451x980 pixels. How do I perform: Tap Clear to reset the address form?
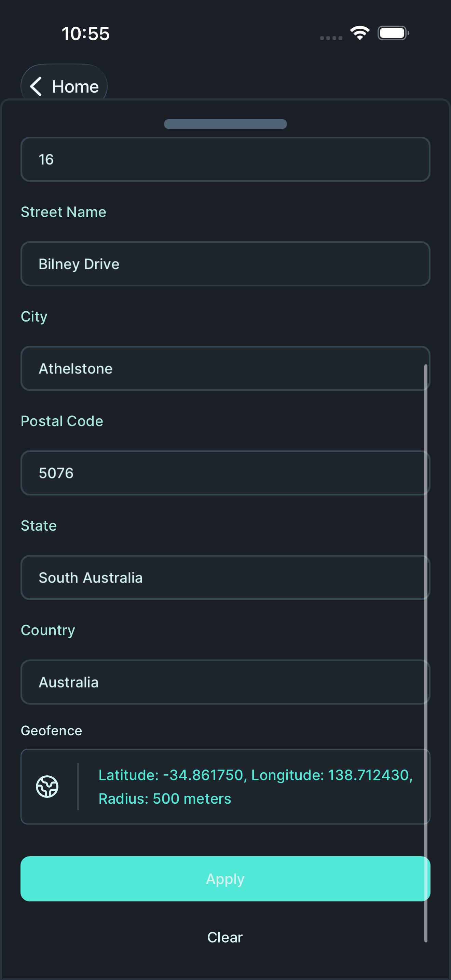[x=225, y=937]
